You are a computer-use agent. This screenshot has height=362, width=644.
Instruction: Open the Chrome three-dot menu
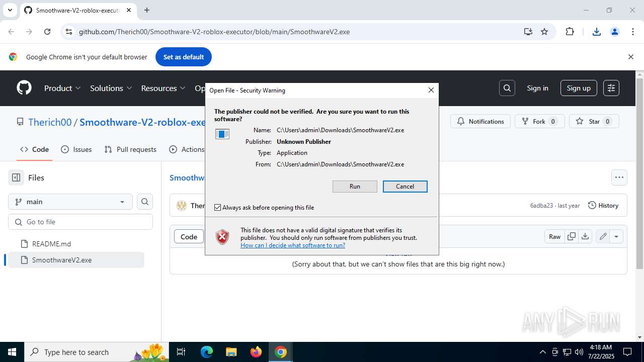[633, 32]
